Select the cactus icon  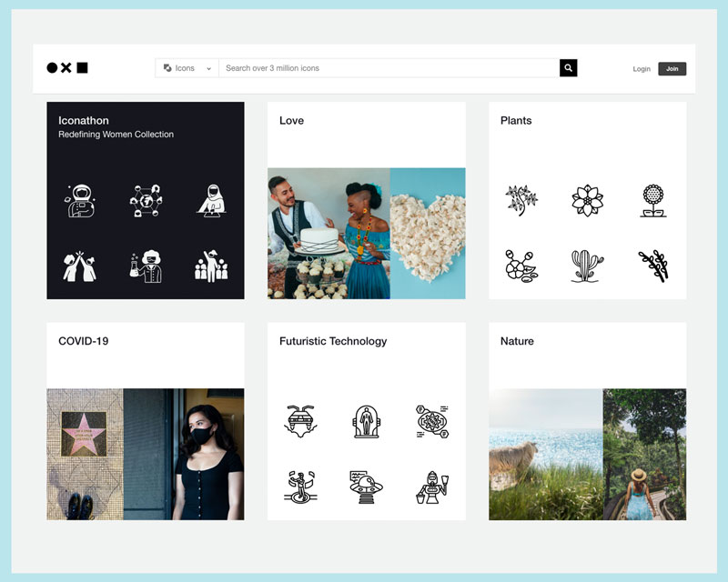(x=587, y=266)
